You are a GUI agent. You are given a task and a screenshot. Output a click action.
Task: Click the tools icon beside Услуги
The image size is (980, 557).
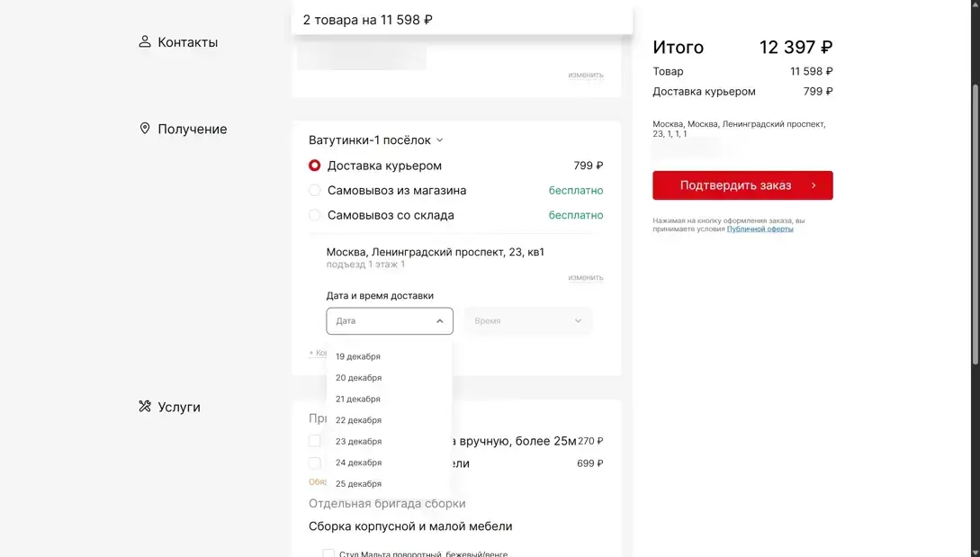tap(144, 407)
